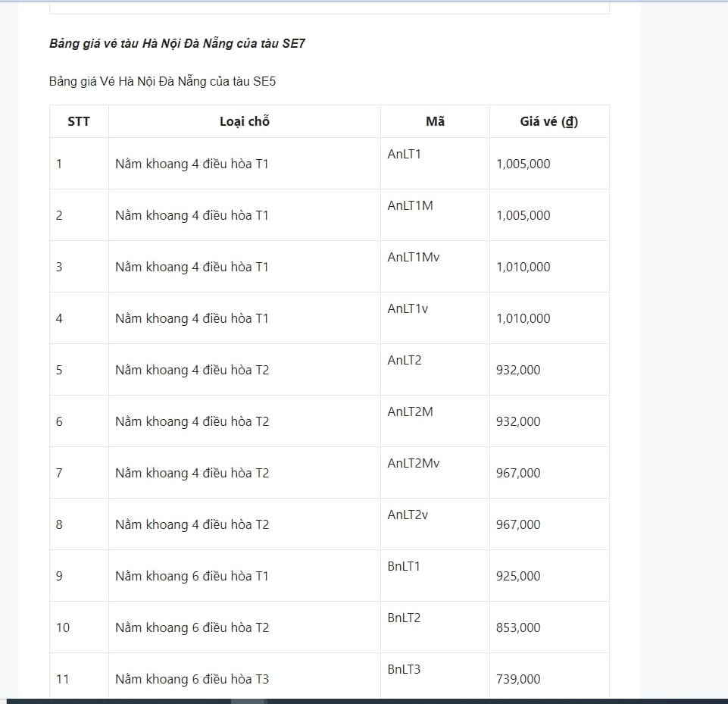Click the STT column header
This screenshot has height=704, width=728.
tap(79, 121)
